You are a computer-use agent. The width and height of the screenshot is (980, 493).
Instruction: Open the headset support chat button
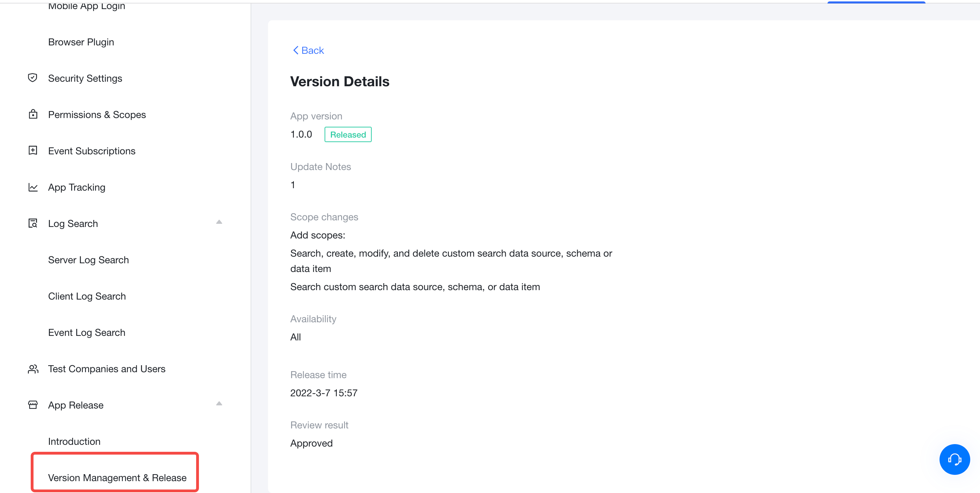point(954,459)
